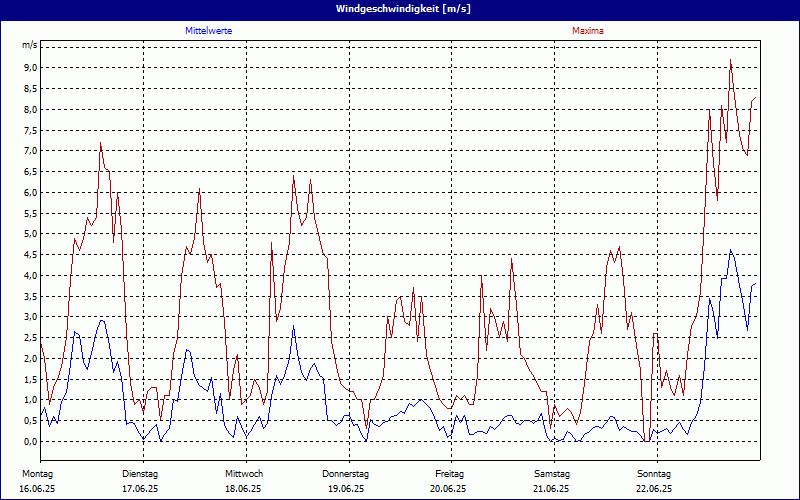The image size is (800, 500).
Task: Click the date label 22.06.25
Action: coord(654,489)
